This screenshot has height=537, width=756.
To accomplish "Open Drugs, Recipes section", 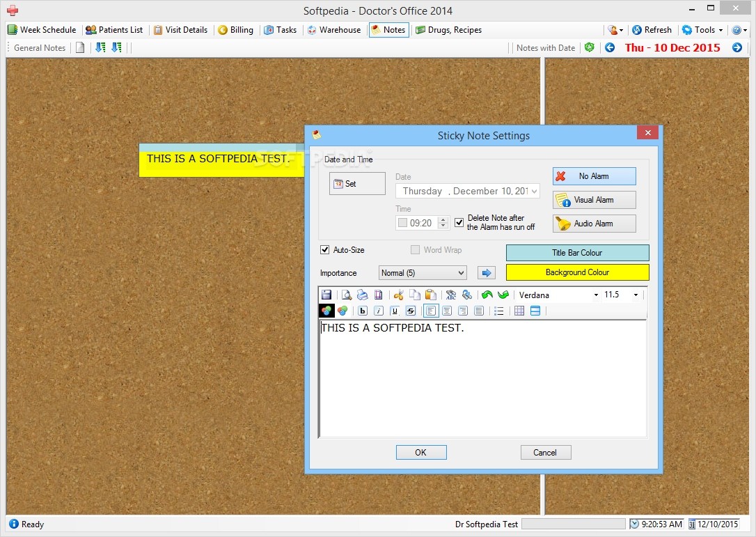I will click(x=448, y=30).
